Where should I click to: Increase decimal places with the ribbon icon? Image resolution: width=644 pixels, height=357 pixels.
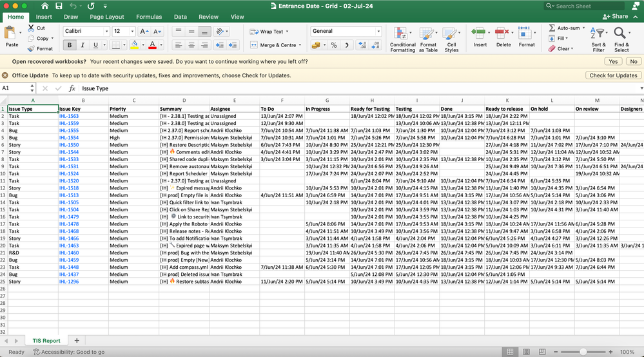click(x=362, y=45)
